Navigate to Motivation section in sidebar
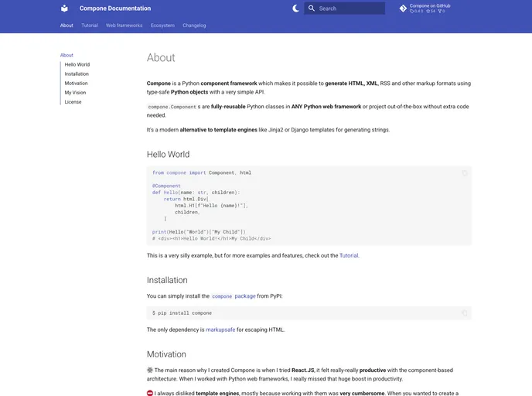Screen dimensions: 532x396 (77, 84)
